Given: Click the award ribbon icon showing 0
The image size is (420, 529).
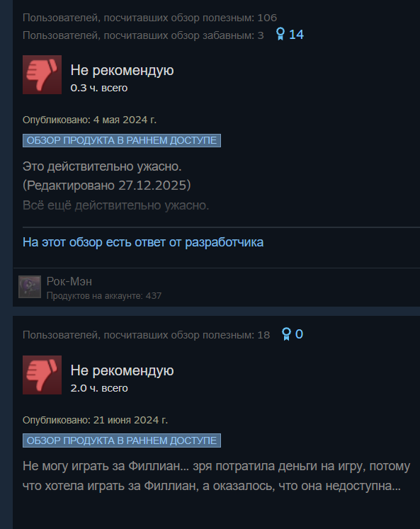Looking at the screenshot, I should click(x=286, y=334).
